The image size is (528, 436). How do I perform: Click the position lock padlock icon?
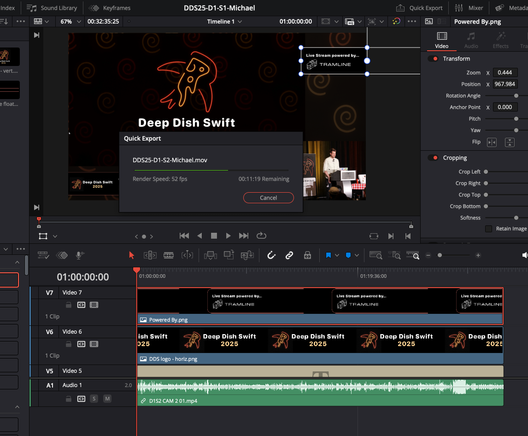pos(307,255)
